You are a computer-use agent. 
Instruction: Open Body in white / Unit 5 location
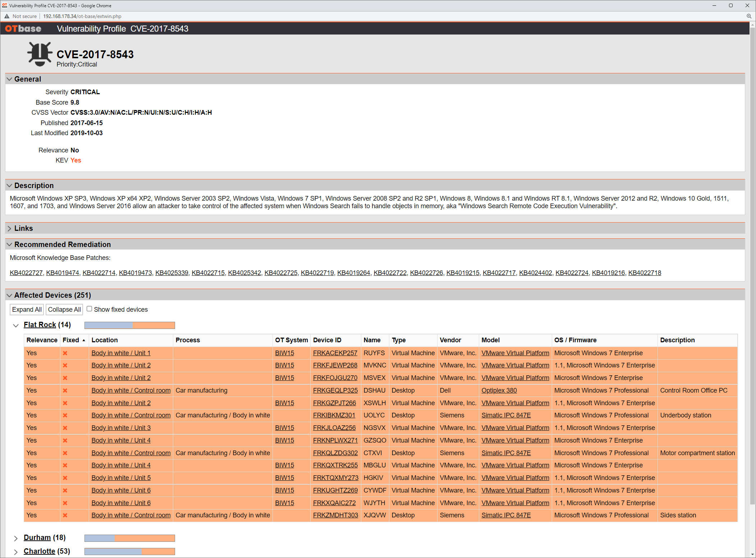click(121, 478)
